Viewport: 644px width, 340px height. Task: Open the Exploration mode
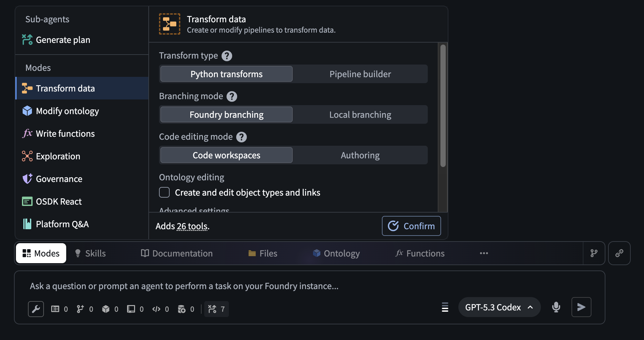pyautogui.click(x=58, y=156)
